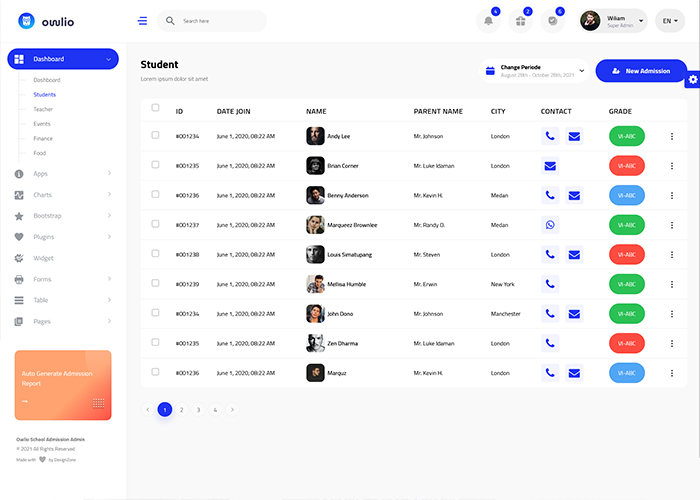This screenshot has height=500, width=700.
Task: Open the settings gear on right edge
Action: pos(692,80)
